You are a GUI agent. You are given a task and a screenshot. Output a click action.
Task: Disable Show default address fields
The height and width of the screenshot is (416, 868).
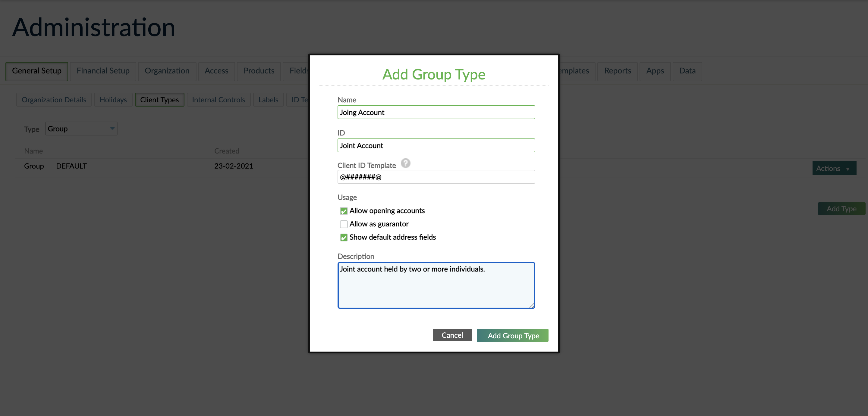(344, 237)
